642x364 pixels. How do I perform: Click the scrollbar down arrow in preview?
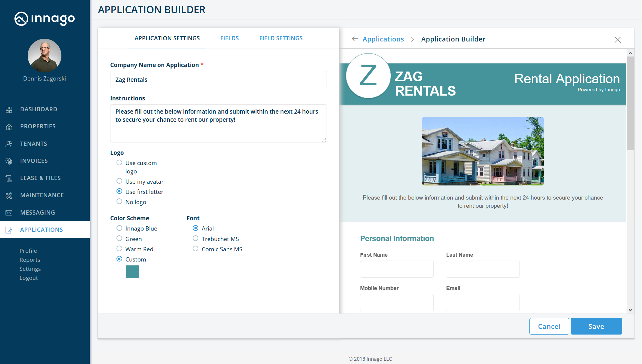[630, 310]
